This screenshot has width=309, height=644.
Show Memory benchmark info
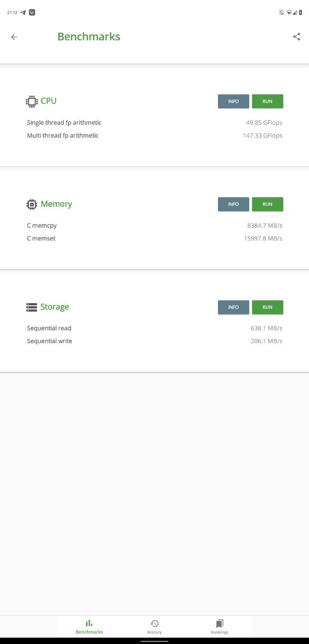click(x=234, y=204)
